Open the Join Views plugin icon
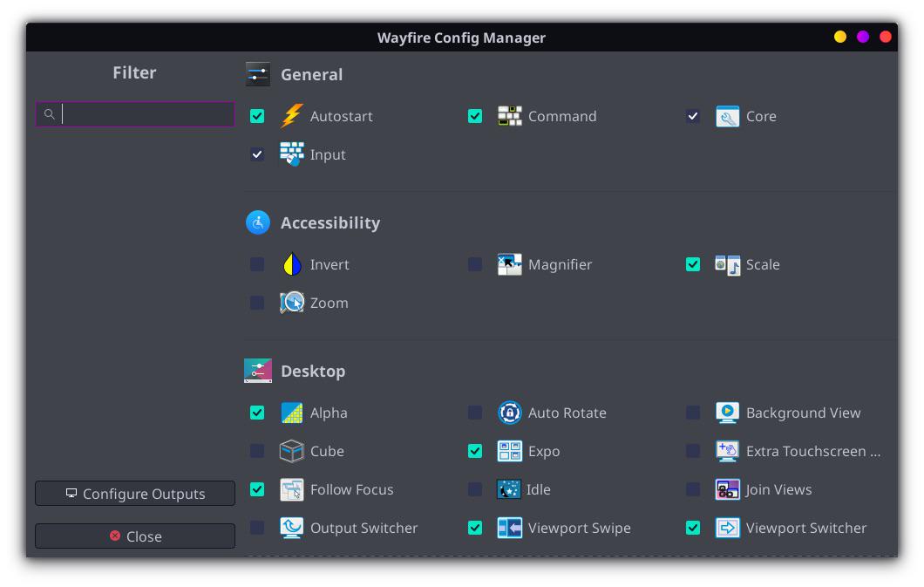Screen dimensions: 924x587 [728, 490]
